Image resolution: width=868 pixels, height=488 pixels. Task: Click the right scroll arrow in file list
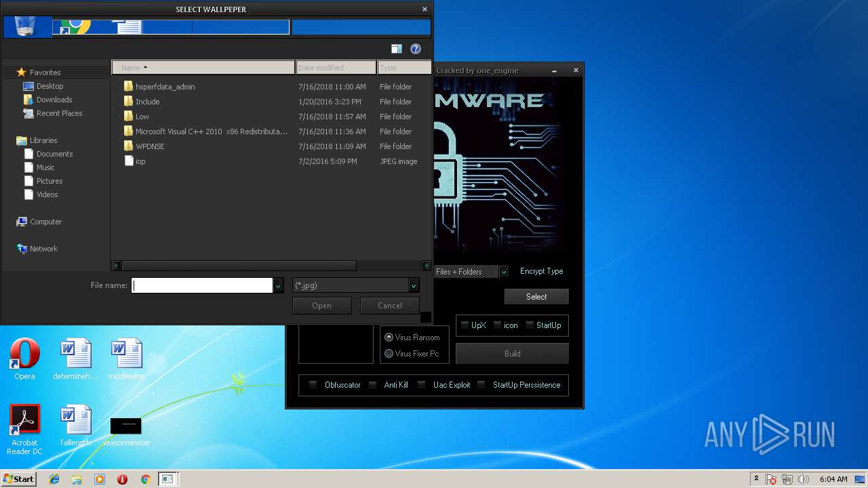pos(426,266)
